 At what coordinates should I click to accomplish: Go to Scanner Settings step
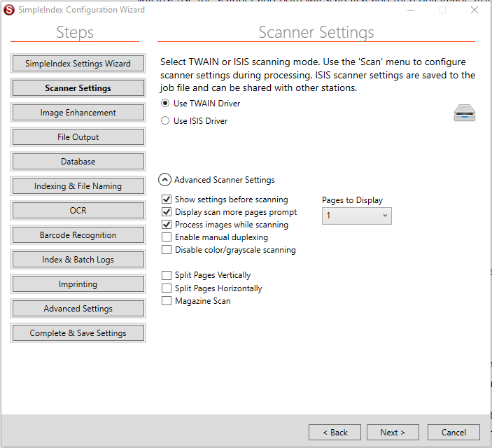78,88
